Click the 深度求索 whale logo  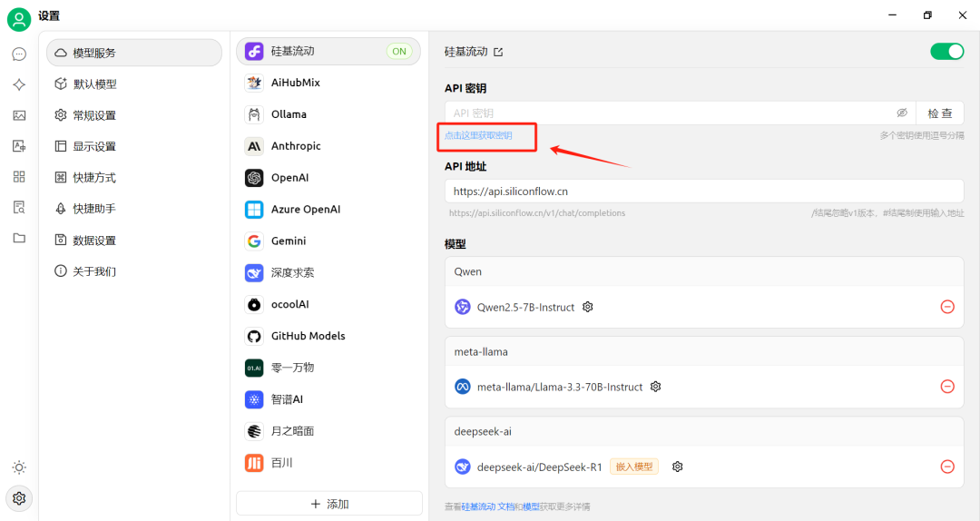[x=254, y=272]
